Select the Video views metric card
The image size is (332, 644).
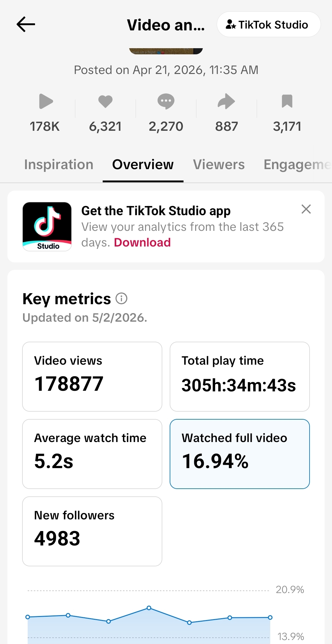92,377
